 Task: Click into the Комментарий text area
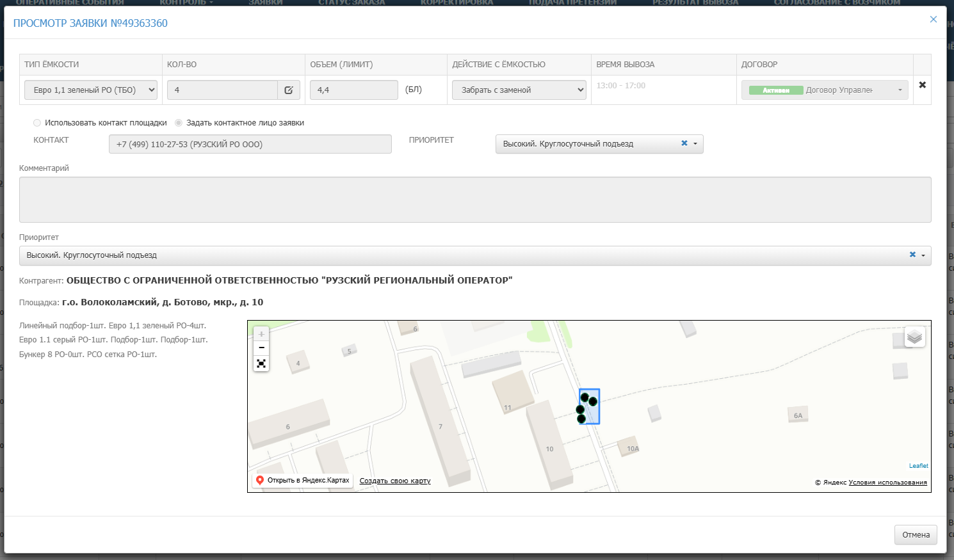475,200
